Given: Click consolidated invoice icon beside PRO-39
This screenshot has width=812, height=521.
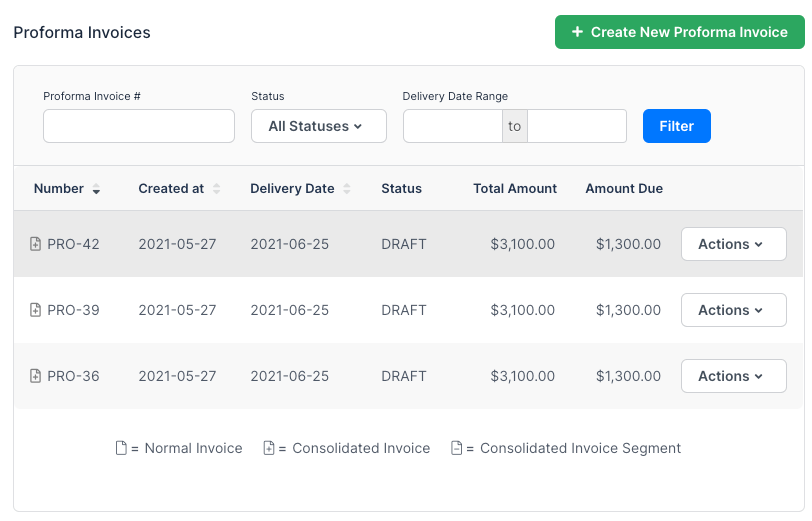Looking at the screenshot, I should 36,310.
